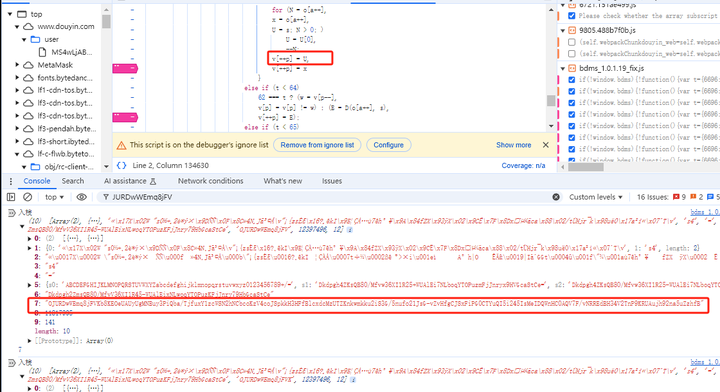Uncheck the fourth breakpoint under bdms_1.0.1.19_fix.js

tap(572, 114)
